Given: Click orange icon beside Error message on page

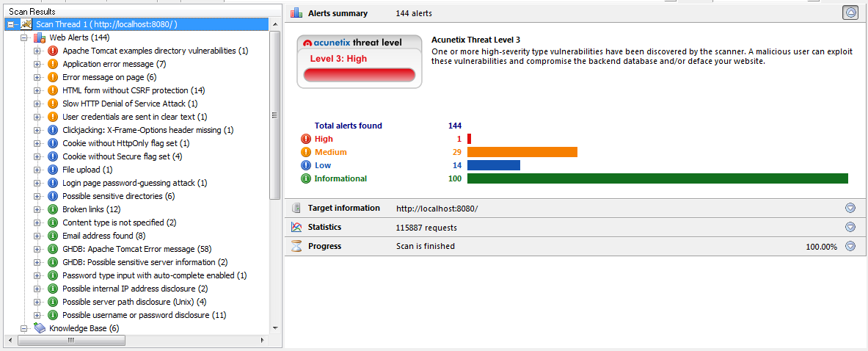Looking at the screenshot, I should [x=53, y=77].
